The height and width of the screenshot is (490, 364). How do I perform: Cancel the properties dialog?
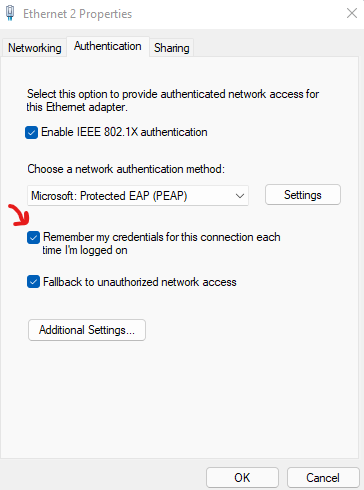pyautogui.click(x=323, y=478)
